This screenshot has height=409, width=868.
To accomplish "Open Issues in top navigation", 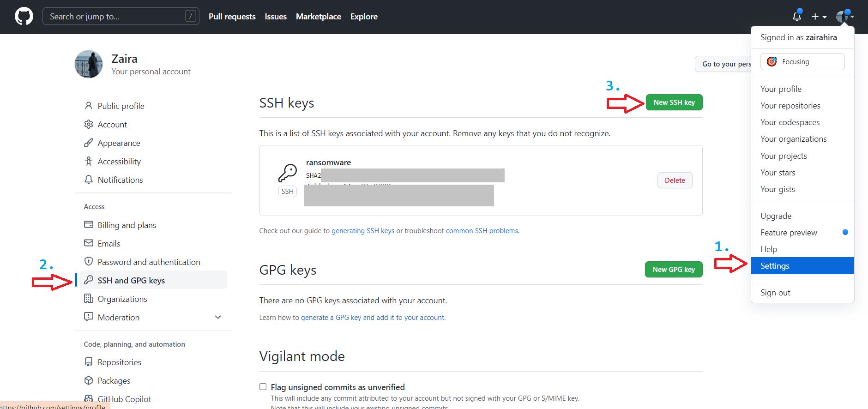I will pos(276,17).
